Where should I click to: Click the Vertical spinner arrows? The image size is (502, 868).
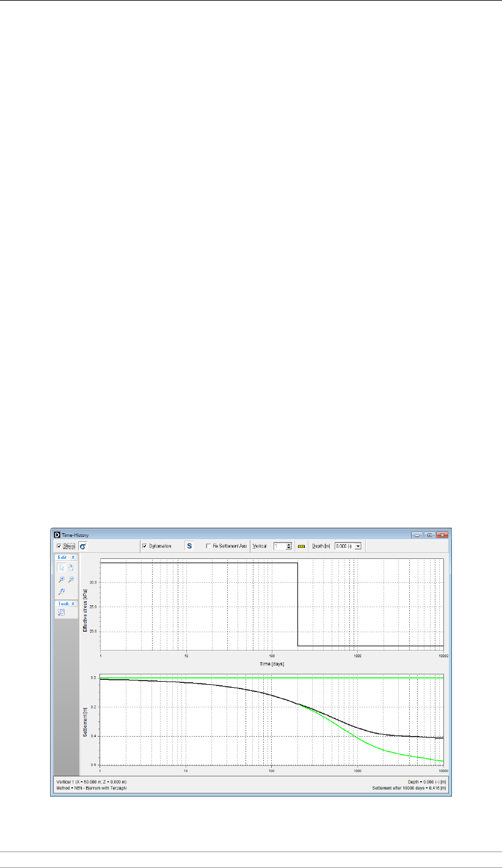(x=289, y=546)
